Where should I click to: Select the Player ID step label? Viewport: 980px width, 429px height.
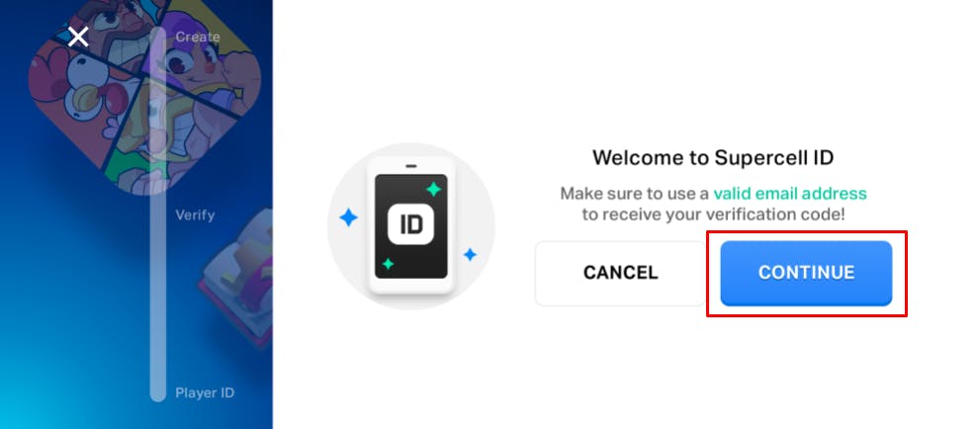(x=205, y=392)
